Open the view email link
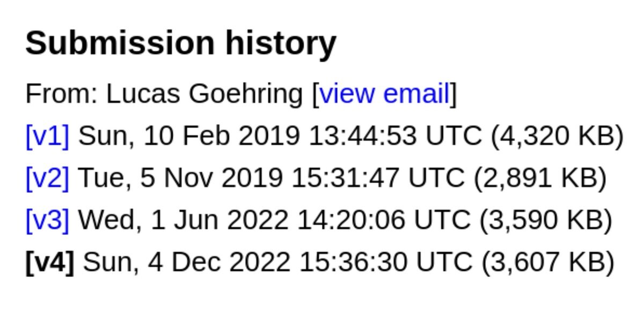Viewport: 644px width, 314px height. 384,94
